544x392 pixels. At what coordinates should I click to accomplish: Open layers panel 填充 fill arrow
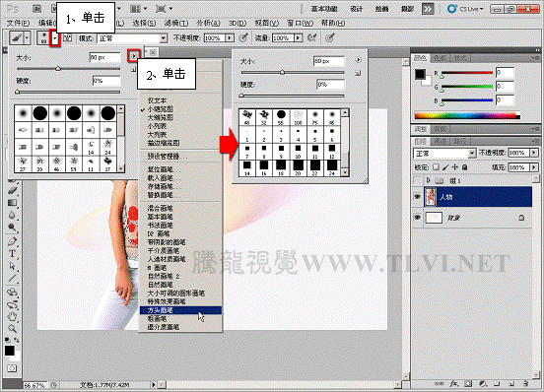[x=534, y=167]
